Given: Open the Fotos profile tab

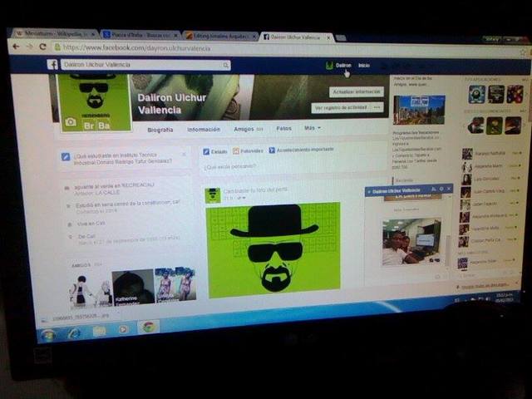Looking at the screenshot, I should pyautogui.click(x=284, y=129).
